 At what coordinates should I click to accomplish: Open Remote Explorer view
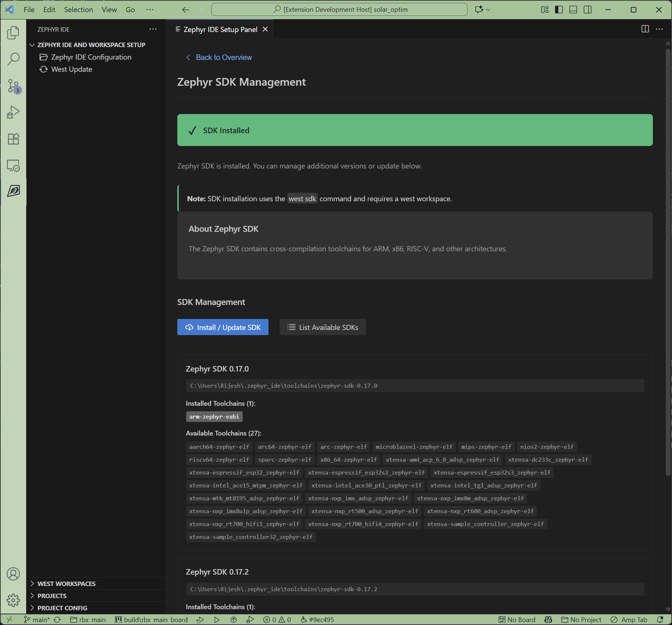pyautogui.click(x=13, y=166)
